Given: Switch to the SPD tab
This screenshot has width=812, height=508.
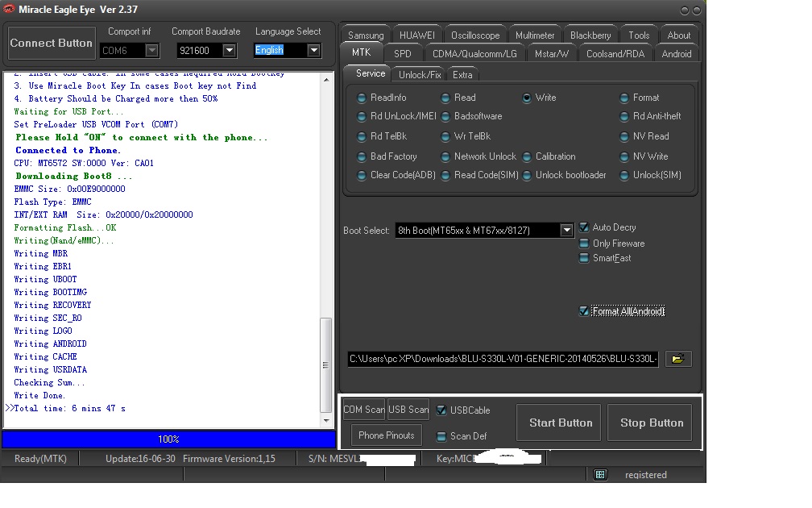Looking at the screenshot, I should point(403,53).
